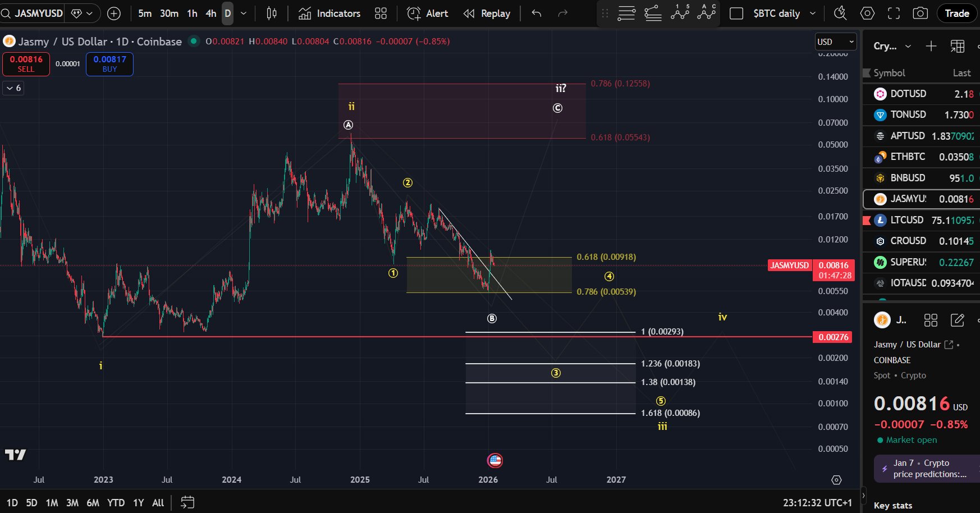Screen dimensions: 980x513
Task: Open details grid icon beside J.. symbol
Action: [931, 320]
